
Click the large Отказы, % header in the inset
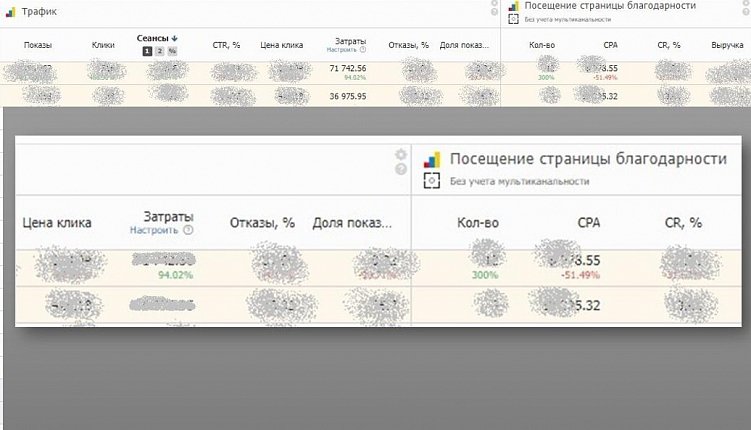click(x=262, y=223)
